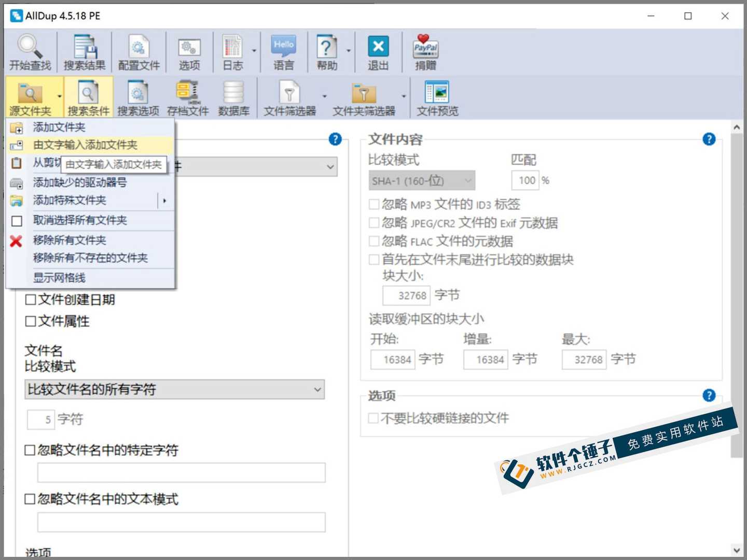Open the 日志 log icon
This screenshot has height=560, width=747.
(232, 47)
